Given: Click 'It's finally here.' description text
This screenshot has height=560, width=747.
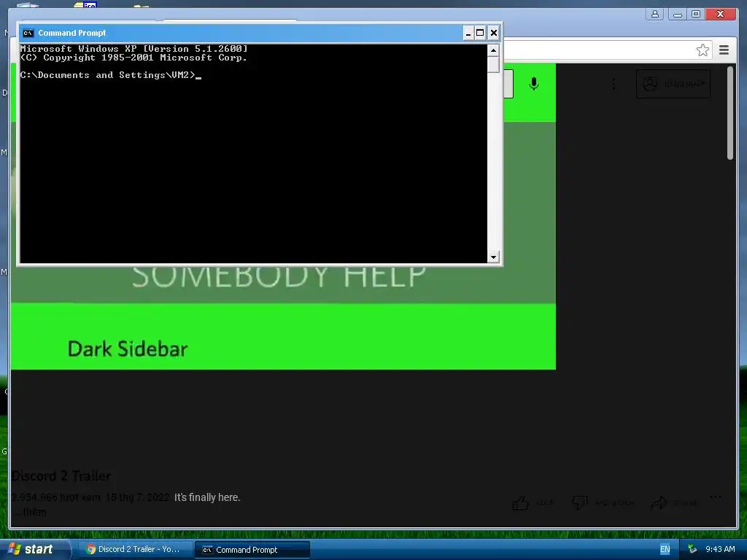Looking at the screenshot, I should tap(207, 497).
